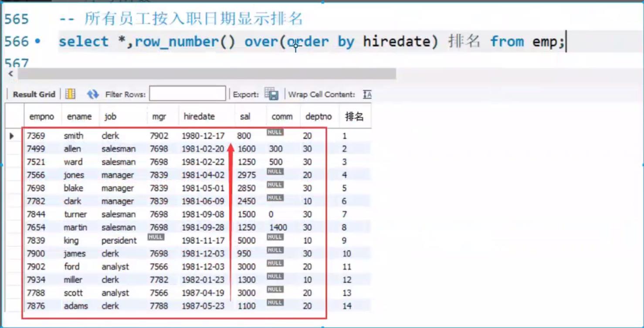The image size is (644, 328).
Task: Click mgr cell 7782
Action: 159,280
